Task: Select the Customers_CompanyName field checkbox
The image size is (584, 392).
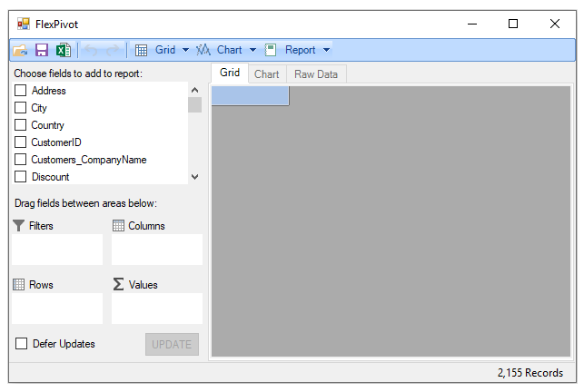Action: click(21, 160)
